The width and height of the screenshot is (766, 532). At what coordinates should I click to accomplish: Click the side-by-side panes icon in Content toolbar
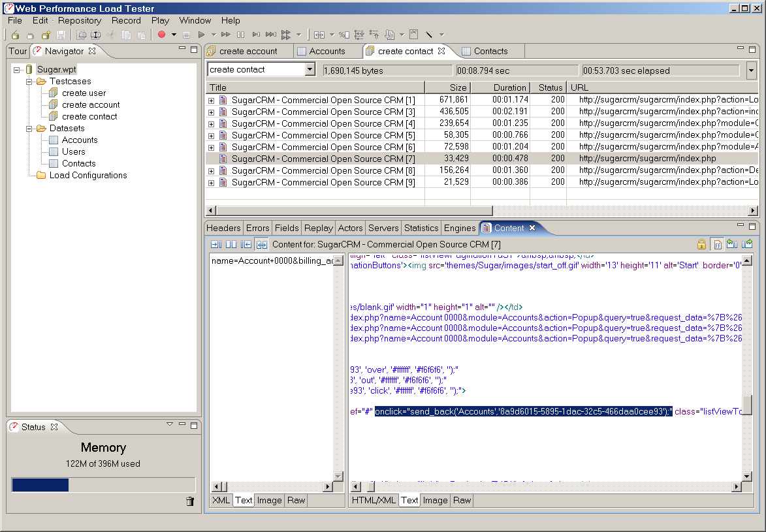point(231,244)
